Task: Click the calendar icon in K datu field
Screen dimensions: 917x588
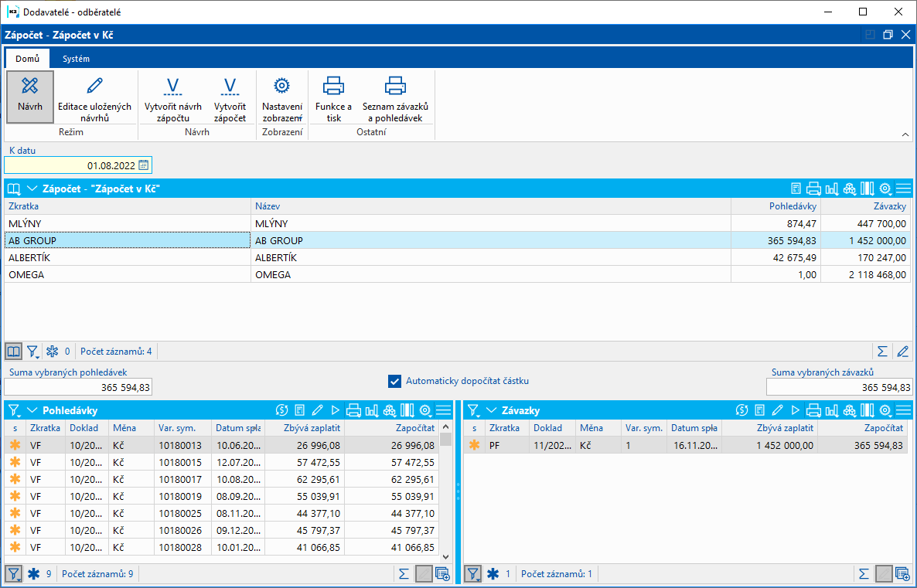Action: click(144, 165)
